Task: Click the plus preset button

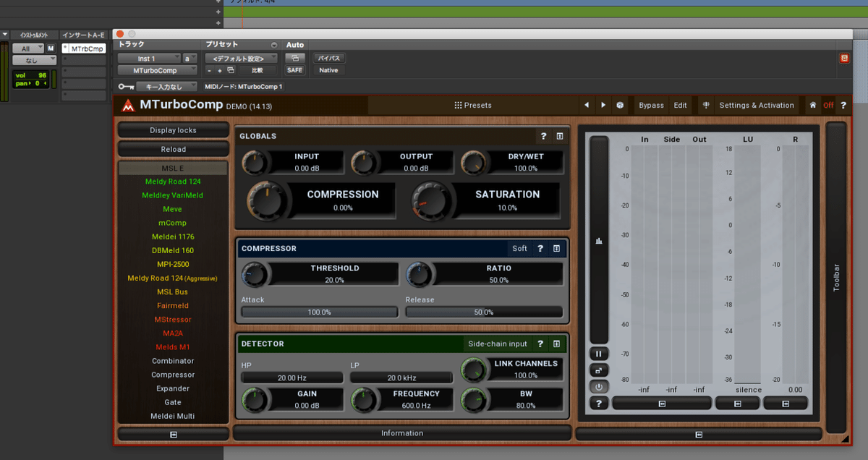Action: tap(220, 70)
